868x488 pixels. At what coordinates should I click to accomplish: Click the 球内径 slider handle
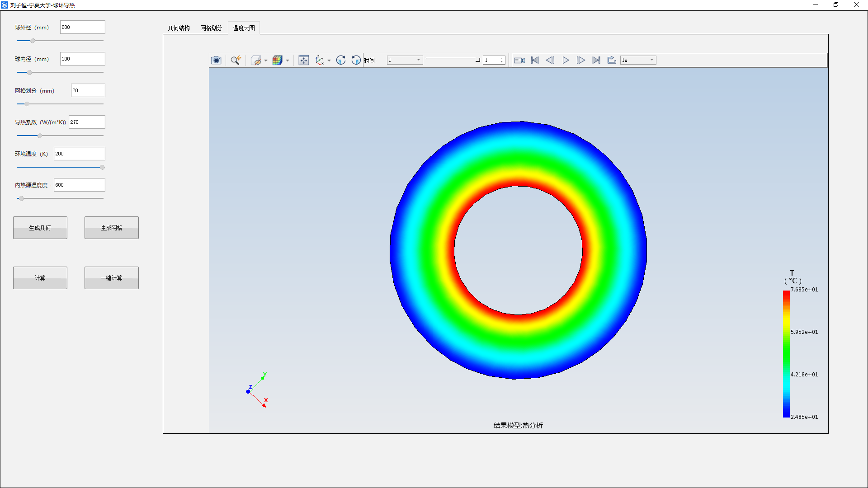29,72
